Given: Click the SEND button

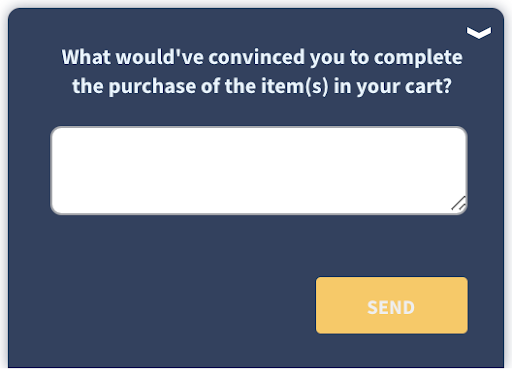Looking at the screenshot, I should tap(392, 305).
